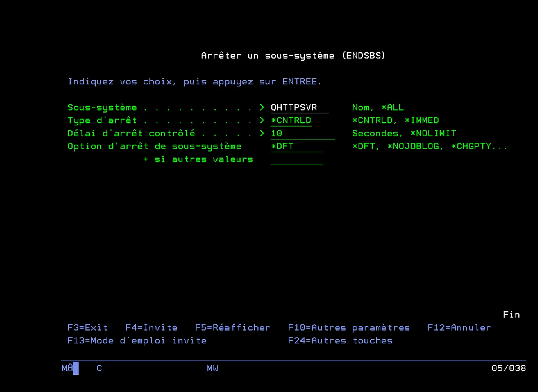Viewport: 538px width, 392px height.
Task: Click the 'Option d'arrêt de sous-système' label
Action: [154, 146]
